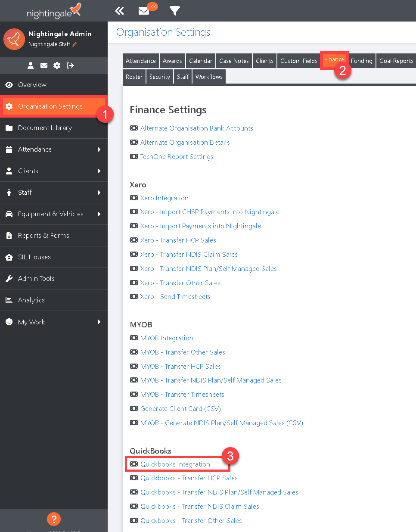Select the Finance tab

click(x=334, y=59)
